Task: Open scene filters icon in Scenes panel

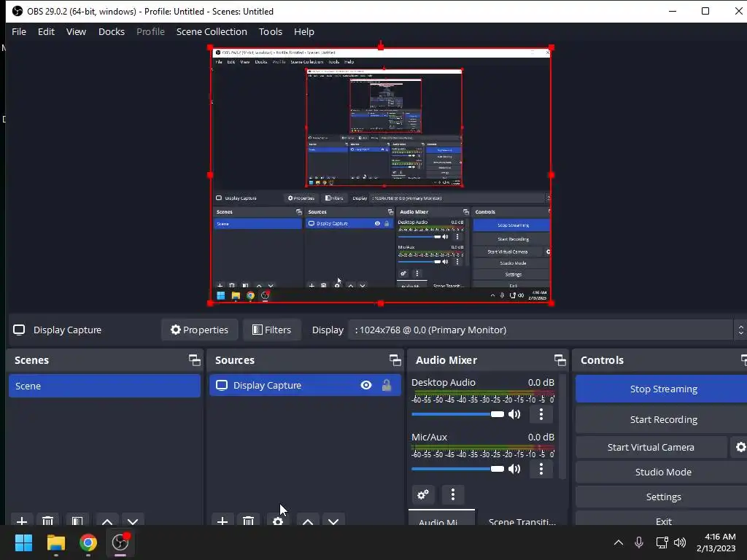Action: tap(77, 521)
